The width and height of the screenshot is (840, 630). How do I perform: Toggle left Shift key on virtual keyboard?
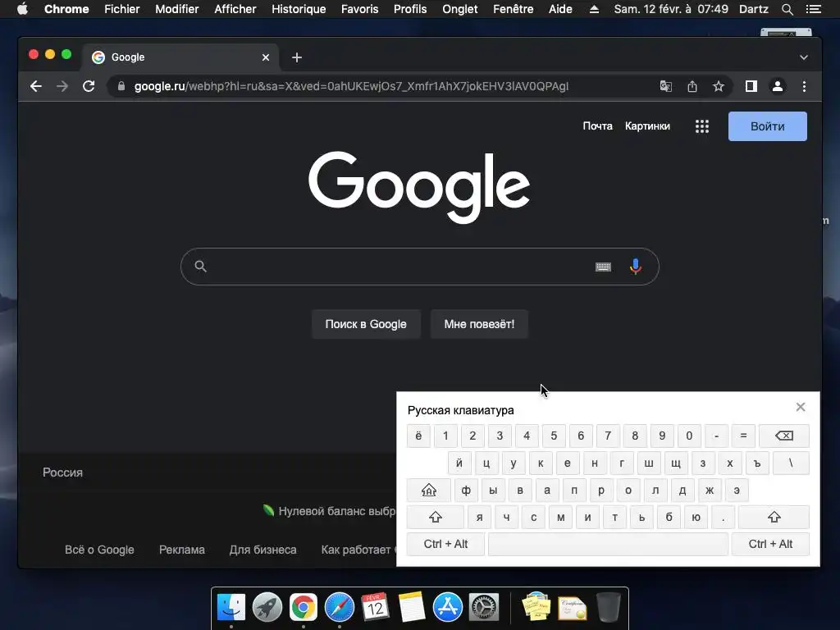(x=435, y=517)
